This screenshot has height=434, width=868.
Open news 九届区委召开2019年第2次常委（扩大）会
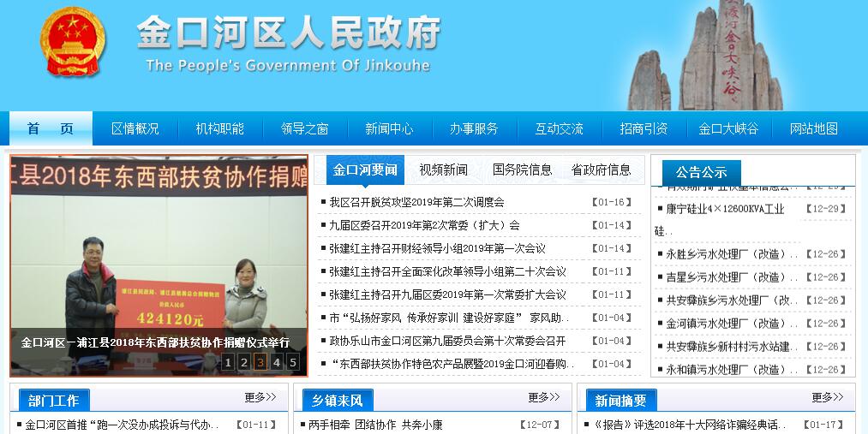coord(424,226)
